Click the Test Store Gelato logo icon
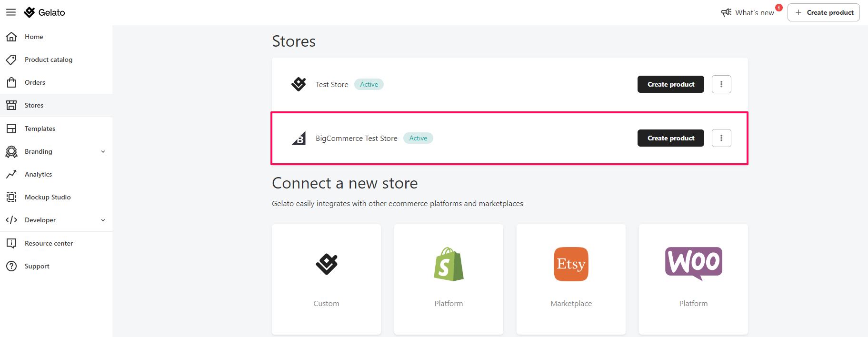This screenshot has height=337, width=868. tap(299, 84)
